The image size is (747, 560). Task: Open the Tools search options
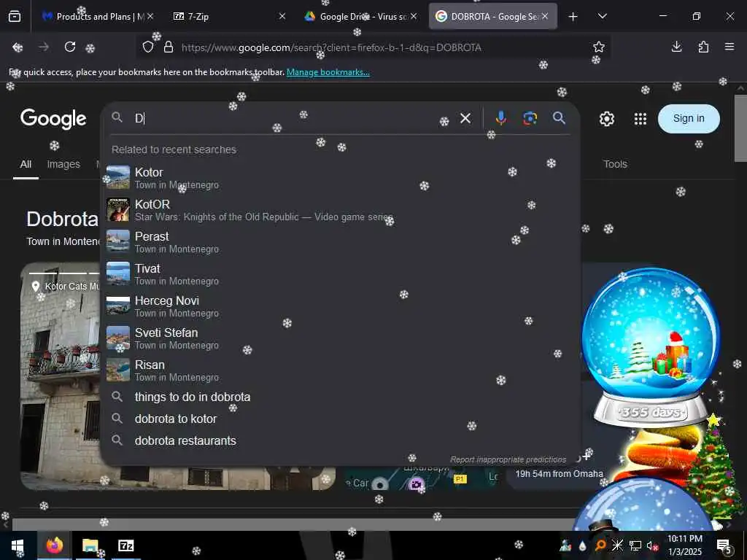(x=615, y=164)
